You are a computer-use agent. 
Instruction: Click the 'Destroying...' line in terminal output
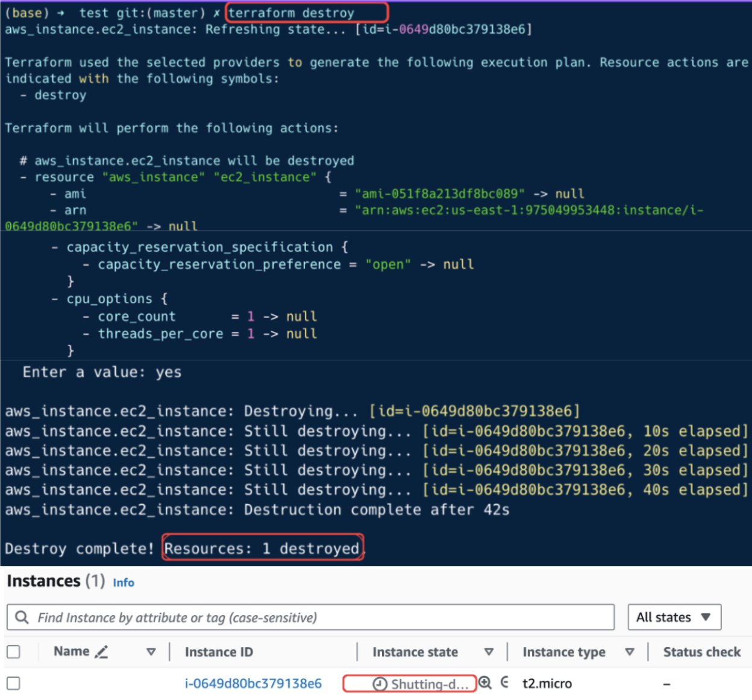pyautogui.click(x=292, y=411)
